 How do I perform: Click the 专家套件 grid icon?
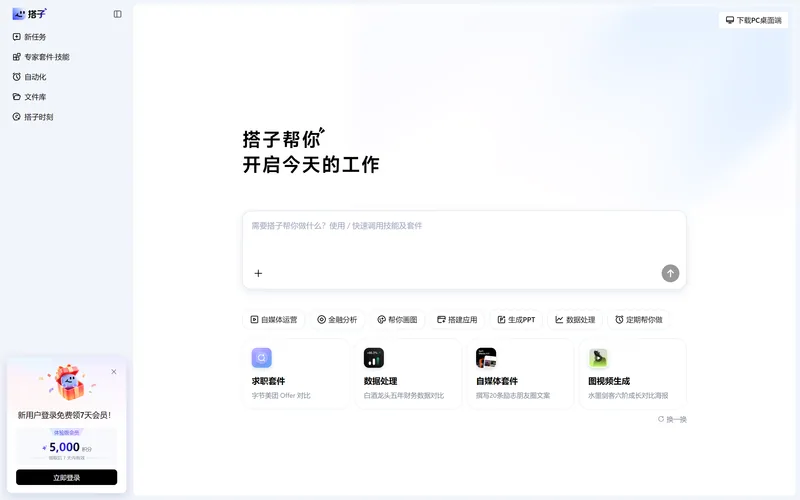point(17,57)
